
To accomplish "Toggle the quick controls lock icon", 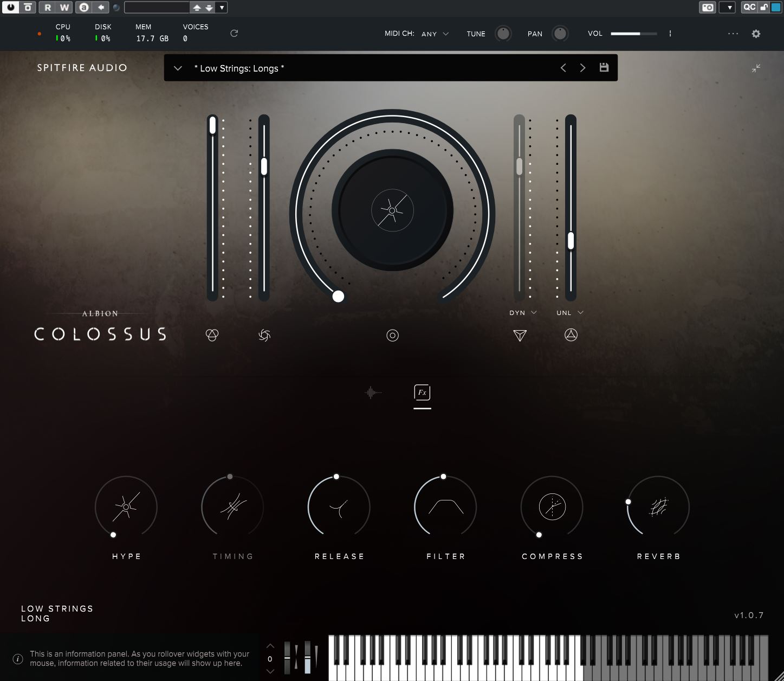I will click(763, 7).
